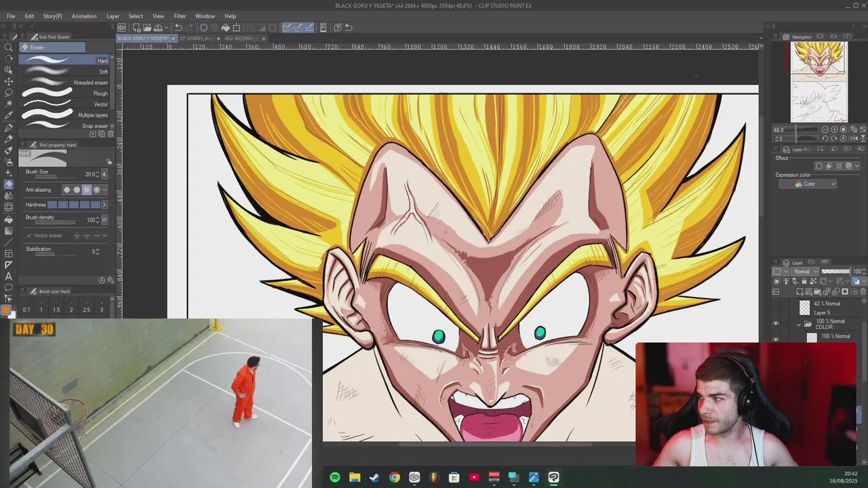Click the Scale/Rotate transform icon
This screenshot has width=868, height=488.
pos(237,28)
